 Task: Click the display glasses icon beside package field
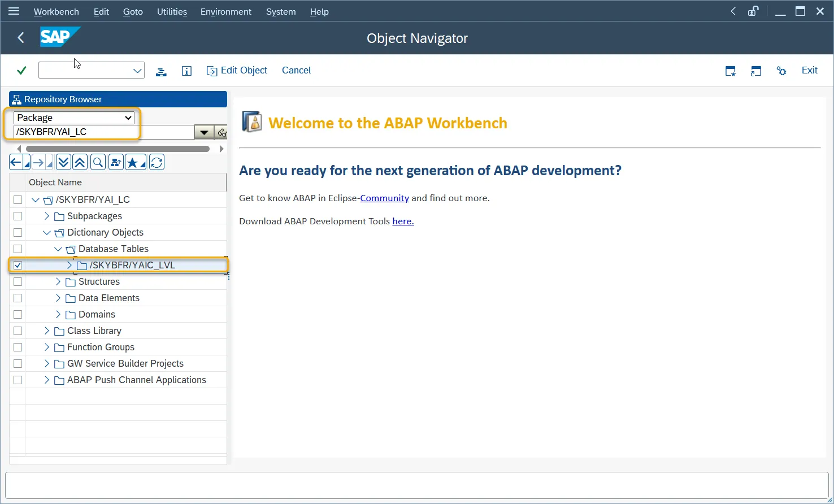pyautogui.click(x=221, y=133)
